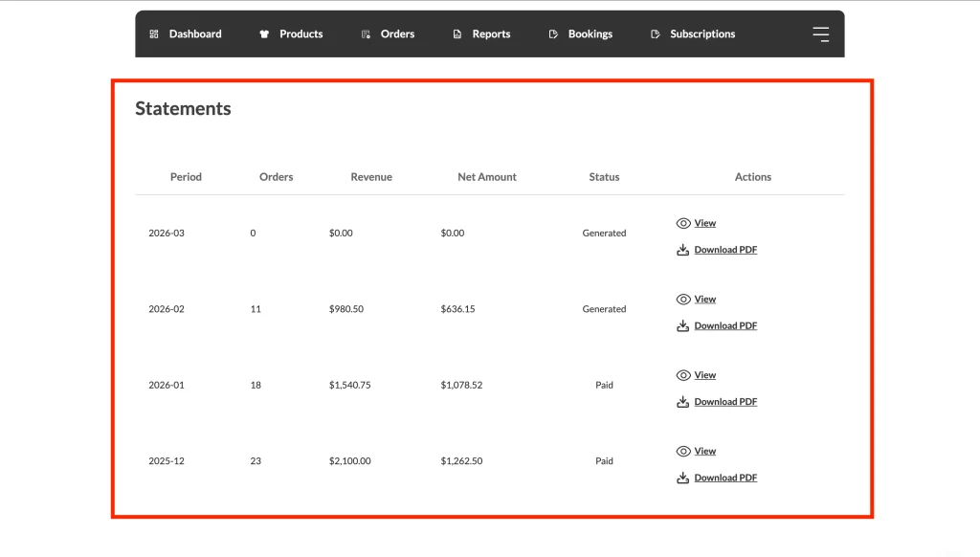Click the Reports document icon
Image resolution: width=980 pixels, height=557 pixels.
point(457,33)
